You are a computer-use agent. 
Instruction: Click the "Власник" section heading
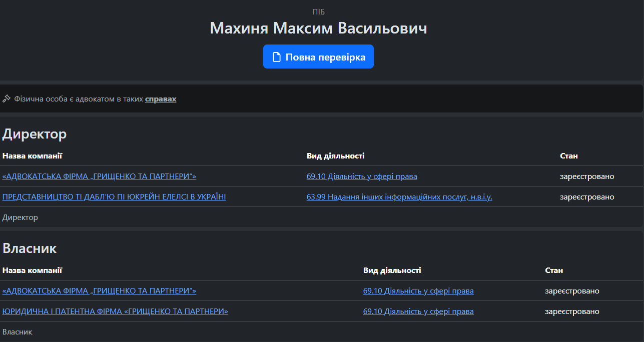(30, 248)
